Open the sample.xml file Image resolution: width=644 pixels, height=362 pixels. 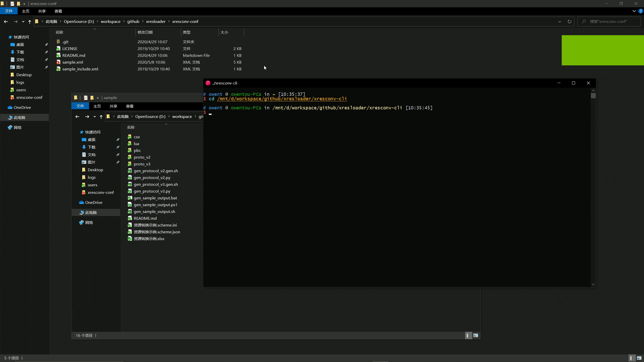(72, 62)
